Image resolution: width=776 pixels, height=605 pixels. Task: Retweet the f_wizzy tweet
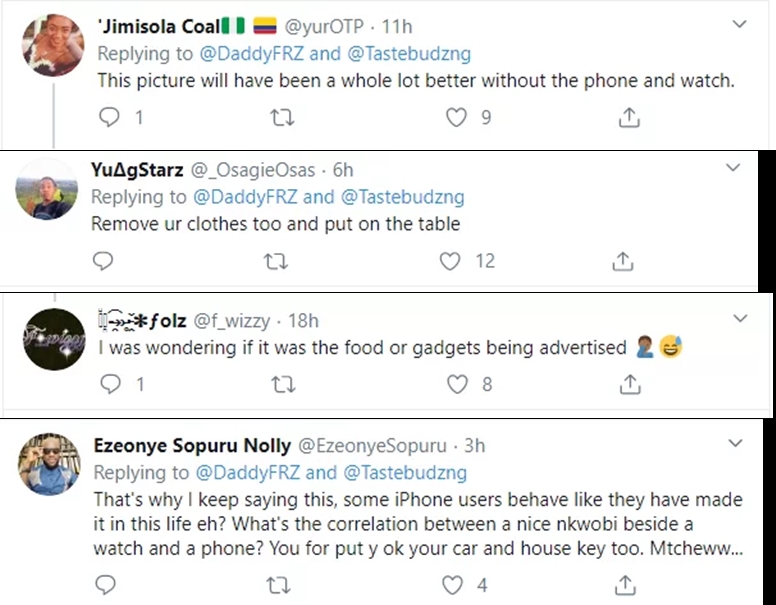click(x=281, y=384)
